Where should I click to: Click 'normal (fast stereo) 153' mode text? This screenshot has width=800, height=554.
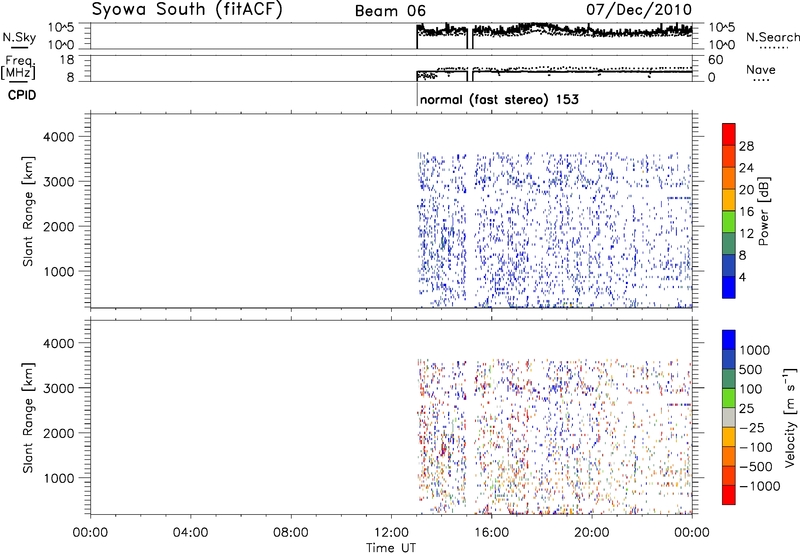click(499, 99)
